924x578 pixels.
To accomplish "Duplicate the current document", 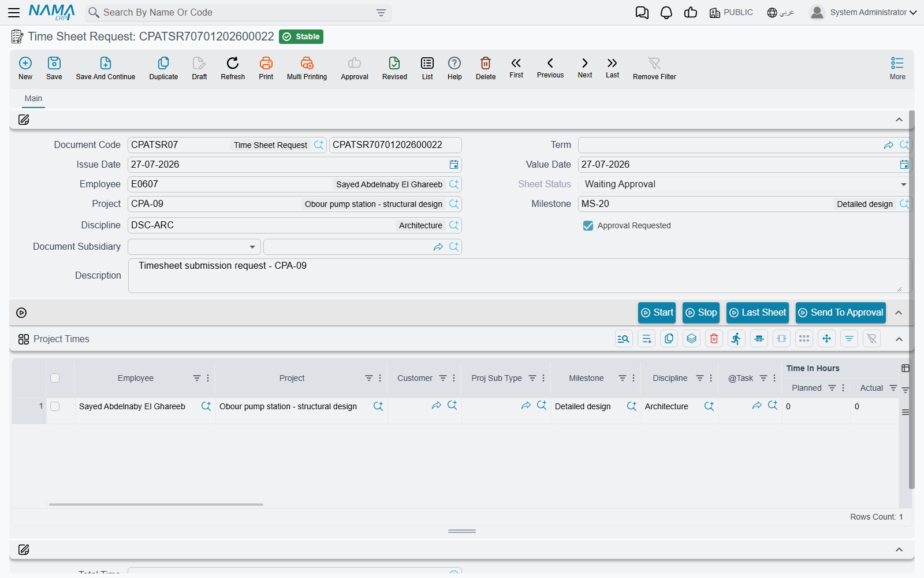I will pos(163,68).
